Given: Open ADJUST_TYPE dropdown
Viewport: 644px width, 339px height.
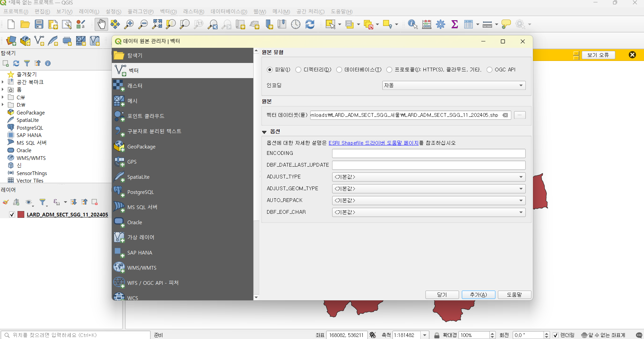Looking at the screenshot, I should pyautogui.click(x=428, y=177).
